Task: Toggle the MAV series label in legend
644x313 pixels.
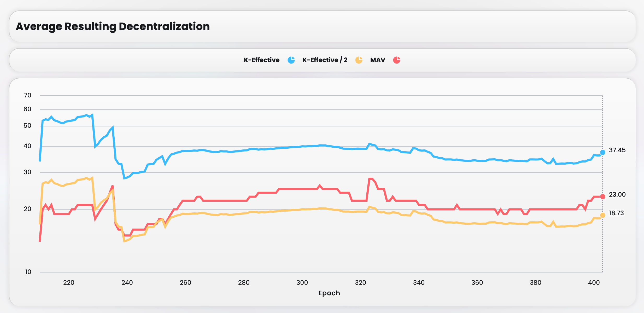Action: 378,60
